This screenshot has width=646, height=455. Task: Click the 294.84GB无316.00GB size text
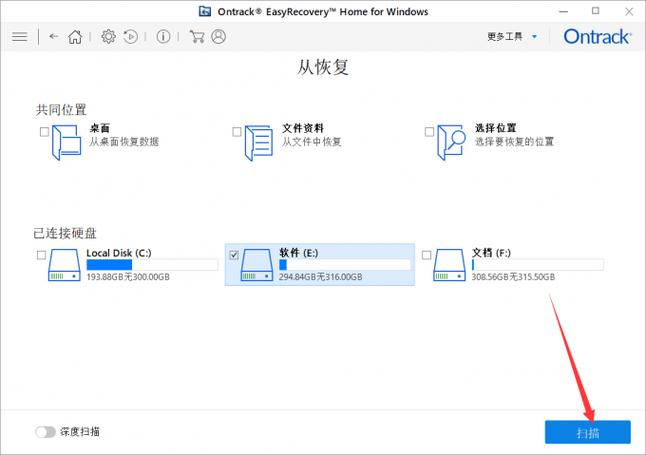(x=321, y=277)
